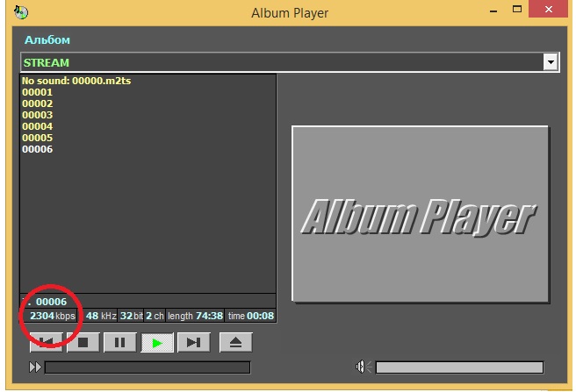Open the STREAM album combo box
The height and width of the screenshot is (392, 576).
point(290,62)
